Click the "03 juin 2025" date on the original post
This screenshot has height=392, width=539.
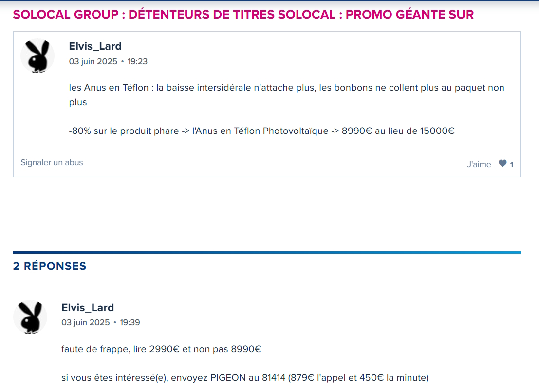pos(93,62)
